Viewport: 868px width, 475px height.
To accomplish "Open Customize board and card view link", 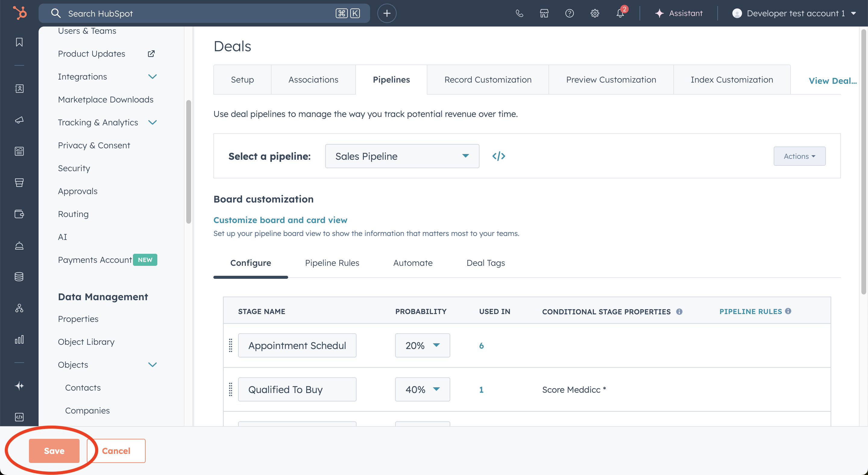I will click(280, 220).
